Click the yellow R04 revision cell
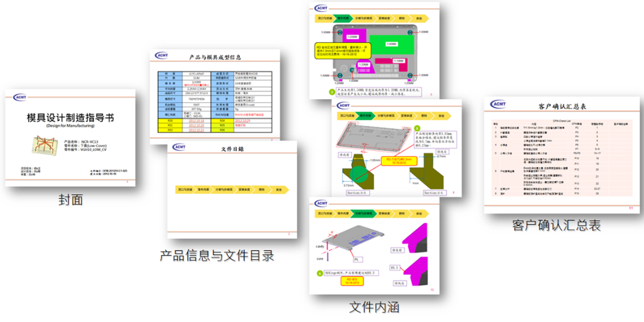This screenshot has height=322, width=644. 222,121
